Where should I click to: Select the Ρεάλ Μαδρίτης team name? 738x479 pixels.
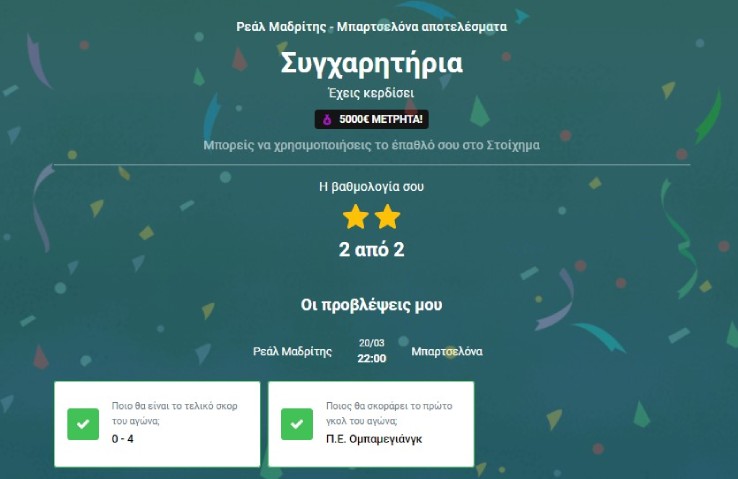[x=292, y=351]
